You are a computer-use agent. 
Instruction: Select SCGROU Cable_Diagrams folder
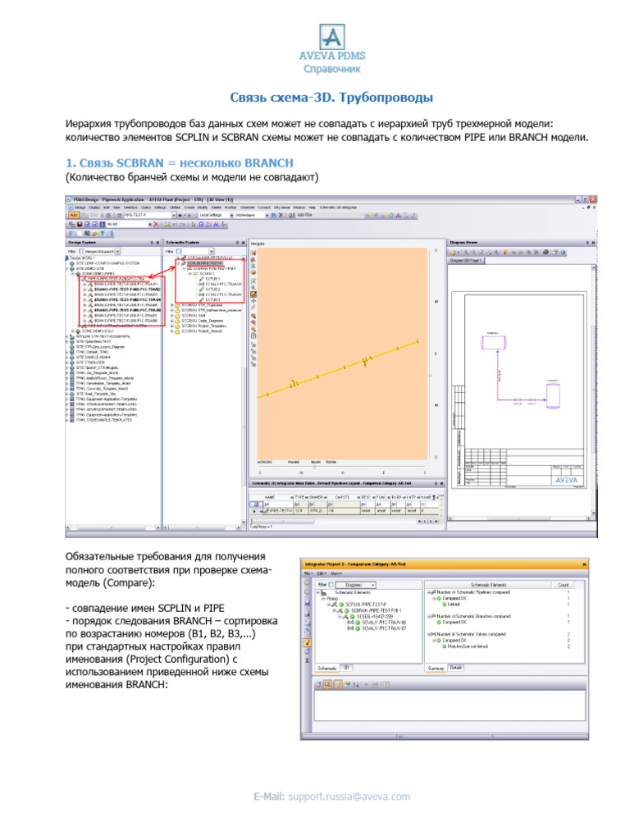[202, 321]
